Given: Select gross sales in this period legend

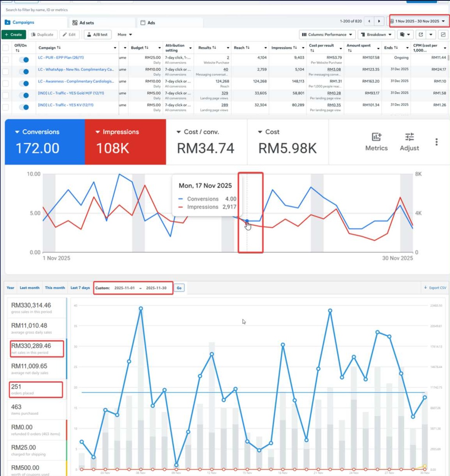Looking at the screenshot, I should (x=37, y=308).
